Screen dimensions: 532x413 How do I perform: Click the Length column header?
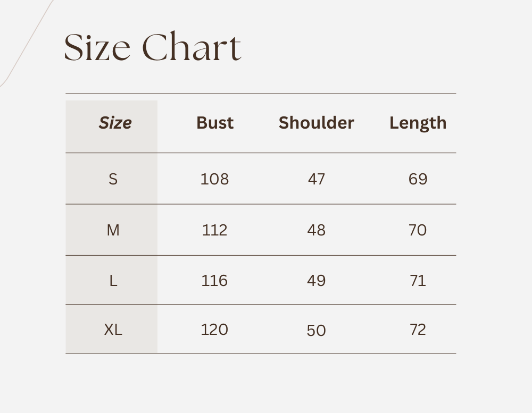pyautogui.click(x=418, y=123)
